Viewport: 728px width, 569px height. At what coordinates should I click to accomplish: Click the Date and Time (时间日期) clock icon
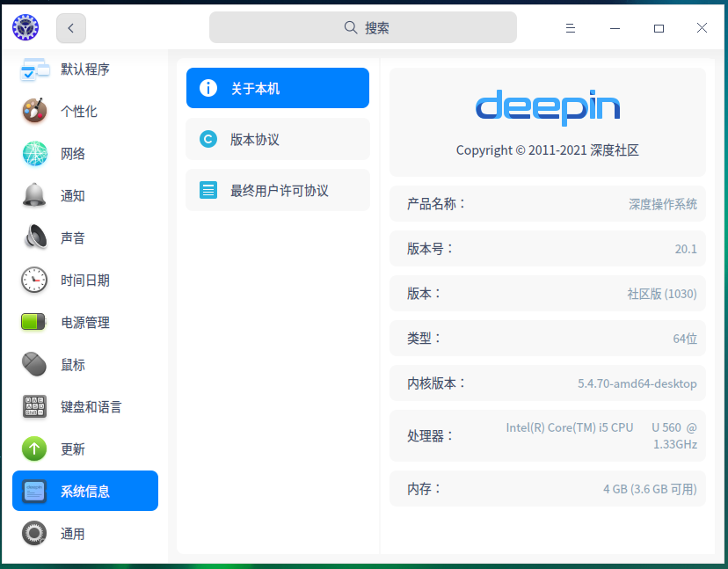pyautogui.click(x=34, y=280)
